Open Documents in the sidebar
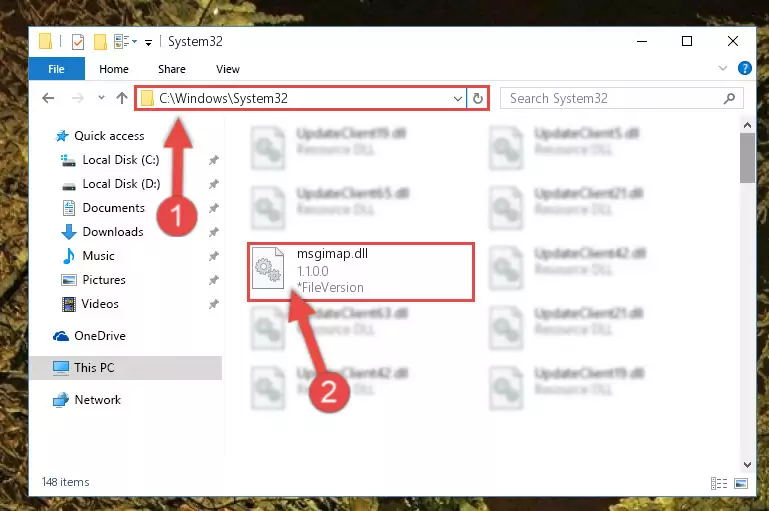Image resolution: width=769 pixels, height=511 pixels. tap(113, 208)
